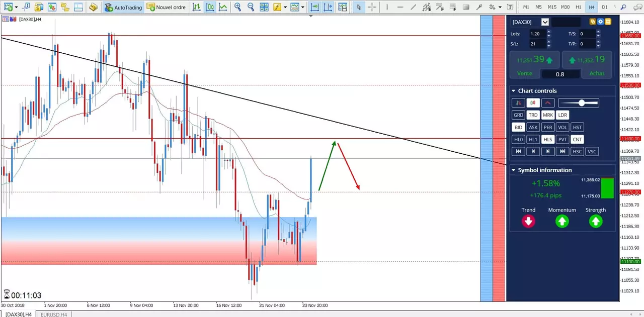Viewport: 644px width, 317px height.
Task: Switch to M30 timeframe
Action: (x=566, y=7)
